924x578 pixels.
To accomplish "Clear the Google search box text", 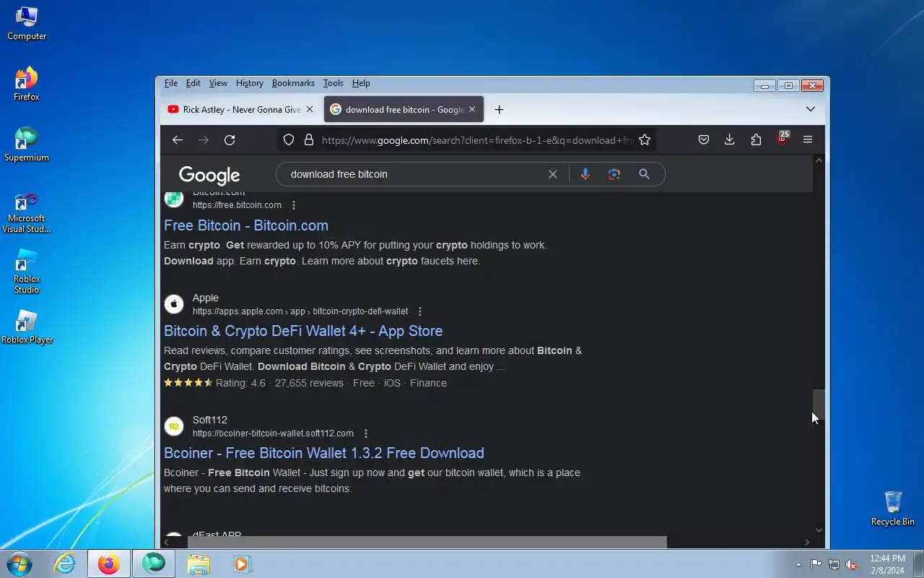I will tap(553, 174).
